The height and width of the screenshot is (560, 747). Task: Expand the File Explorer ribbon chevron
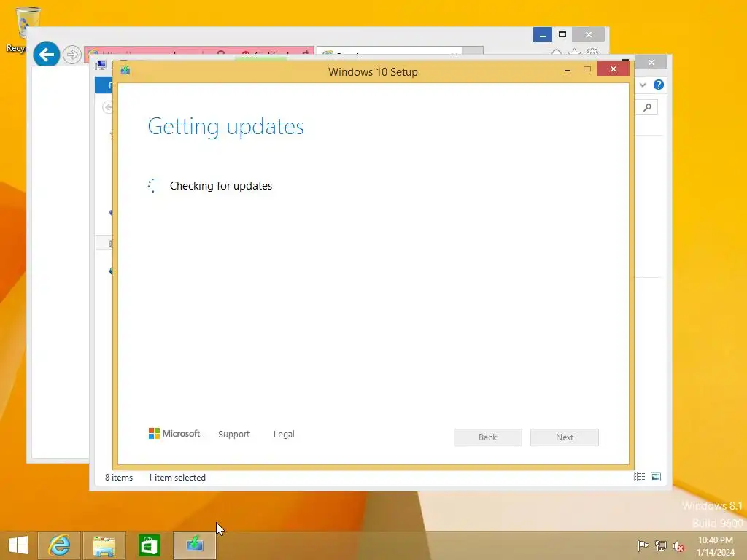coord(643,85)
